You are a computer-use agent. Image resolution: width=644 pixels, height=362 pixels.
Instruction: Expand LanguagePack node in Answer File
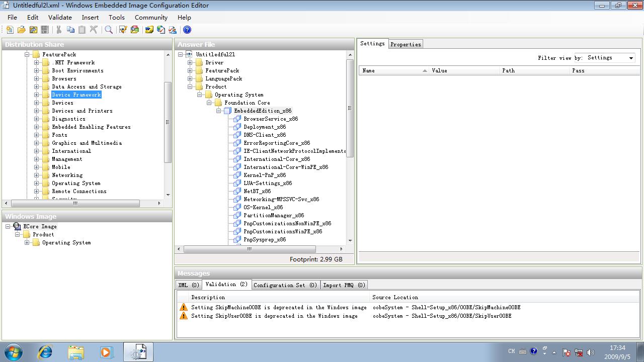tap(190, 79)
